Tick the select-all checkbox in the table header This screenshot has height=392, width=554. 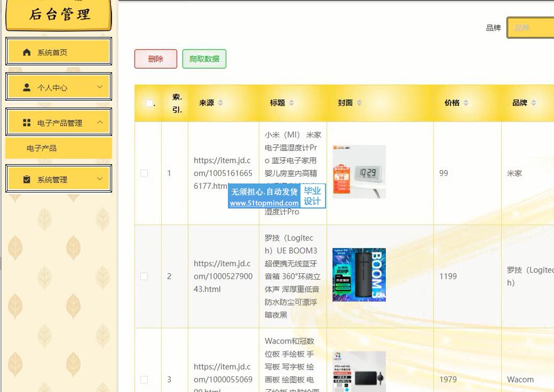(x=149, y=103)
